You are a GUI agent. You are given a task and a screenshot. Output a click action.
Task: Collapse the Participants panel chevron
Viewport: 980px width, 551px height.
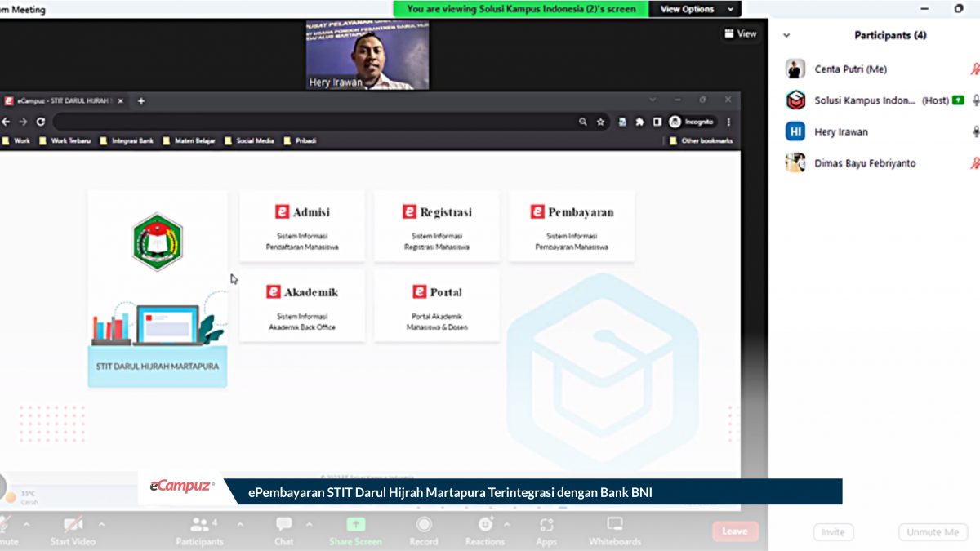(786, 36)
